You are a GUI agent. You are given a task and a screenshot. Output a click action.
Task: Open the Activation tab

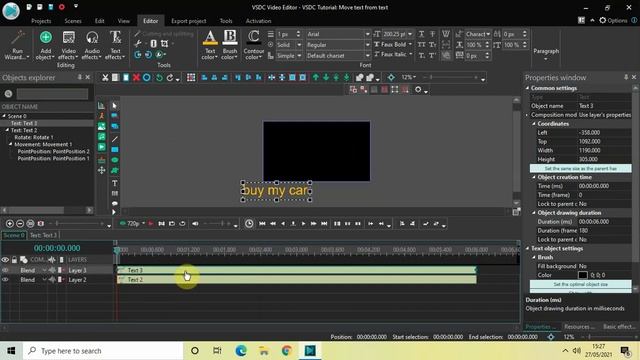point(258,21)
